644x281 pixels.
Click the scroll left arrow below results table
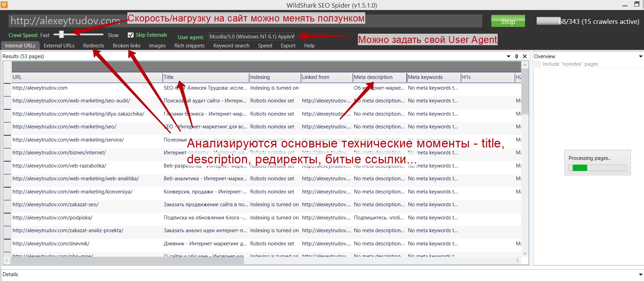point(7,261)
